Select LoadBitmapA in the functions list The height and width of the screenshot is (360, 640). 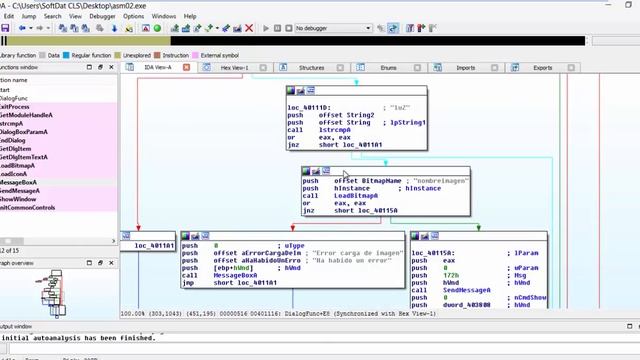coord(58,166)
